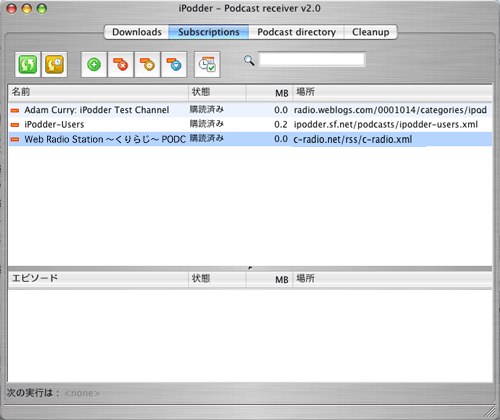
Task: Click the feed icon beside iPodder-Users row
Action: pyautogui.click(x=15, y=125)
